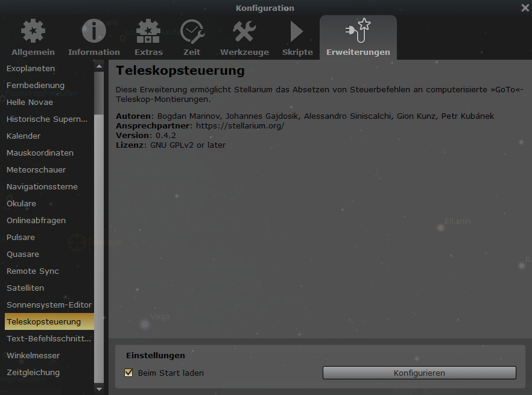532x395 pixels.
Task: Click the Konfiguration title bar text
Action: click(265, 8)
